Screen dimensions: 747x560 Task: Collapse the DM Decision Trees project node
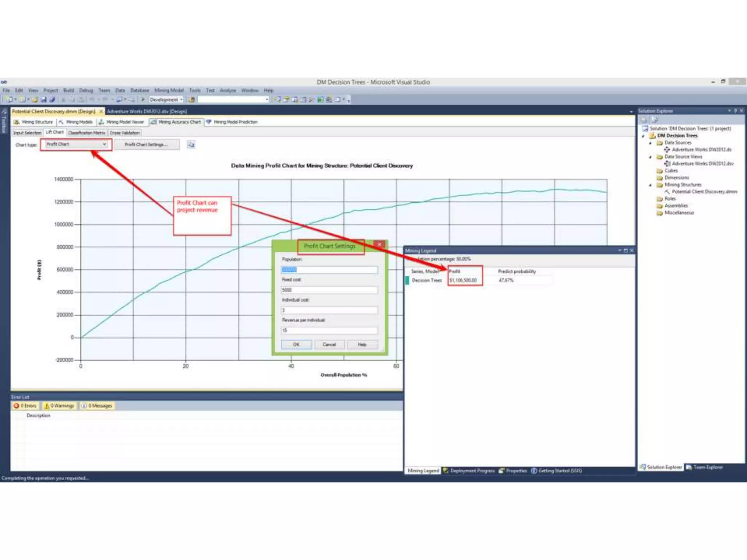[x=643, y=136]
